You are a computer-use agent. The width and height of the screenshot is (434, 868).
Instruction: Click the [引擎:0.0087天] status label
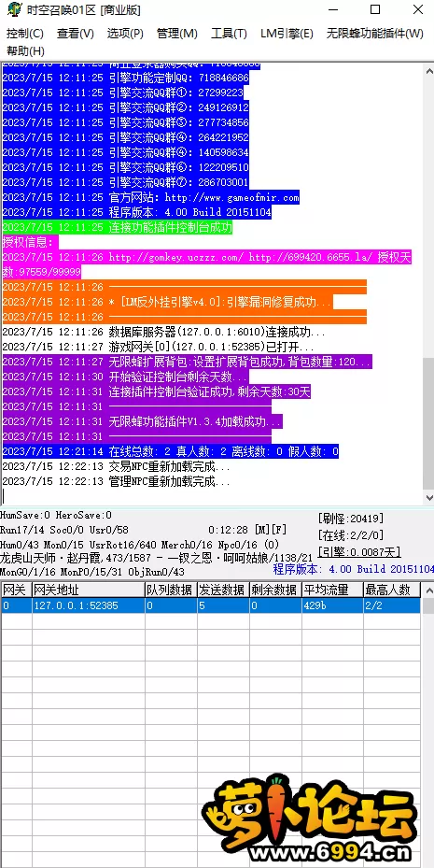click(x=359, y=552)
